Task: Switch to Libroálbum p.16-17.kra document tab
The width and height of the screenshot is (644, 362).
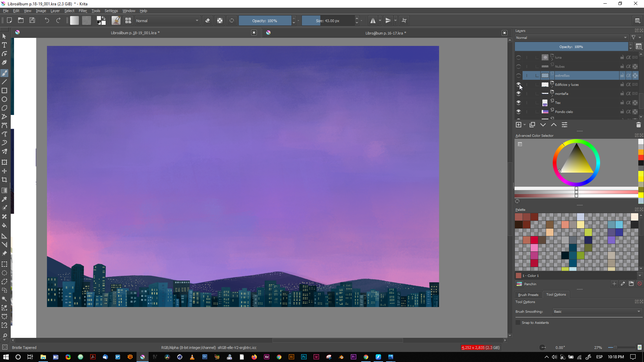Action: point(386,33)
